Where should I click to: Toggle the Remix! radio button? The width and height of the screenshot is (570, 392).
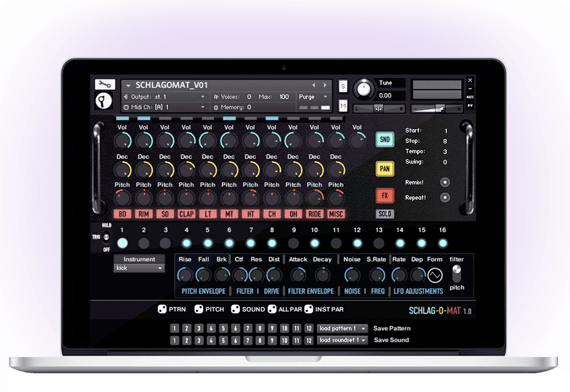(446, 182)
